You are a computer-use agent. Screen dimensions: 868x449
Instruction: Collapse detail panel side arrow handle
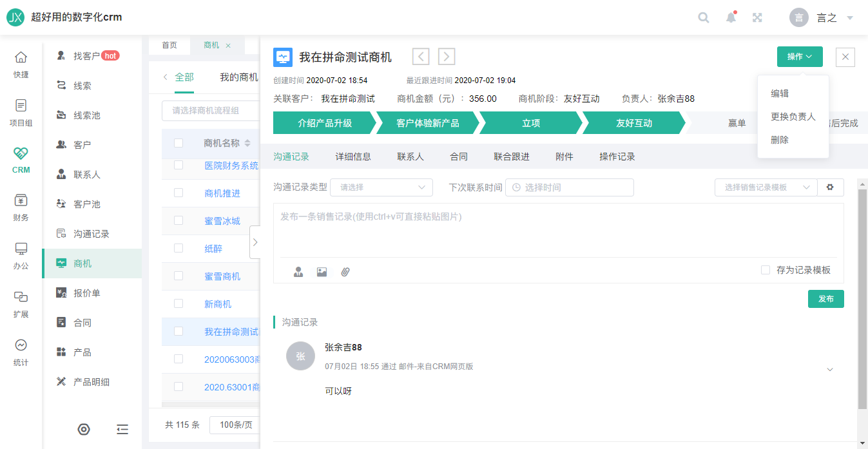[255, 242]
